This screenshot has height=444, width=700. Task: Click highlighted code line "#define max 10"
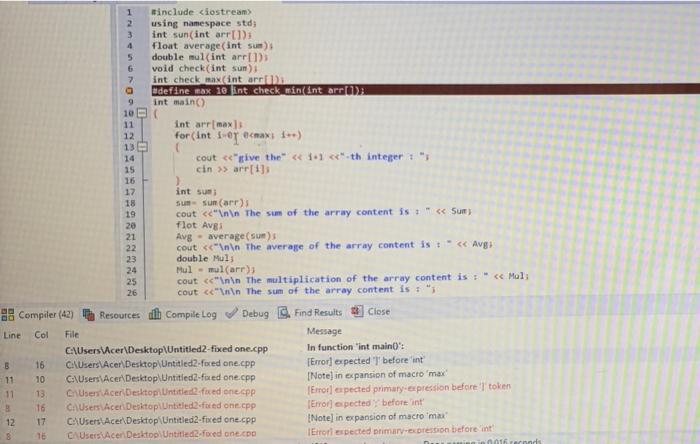189,91
